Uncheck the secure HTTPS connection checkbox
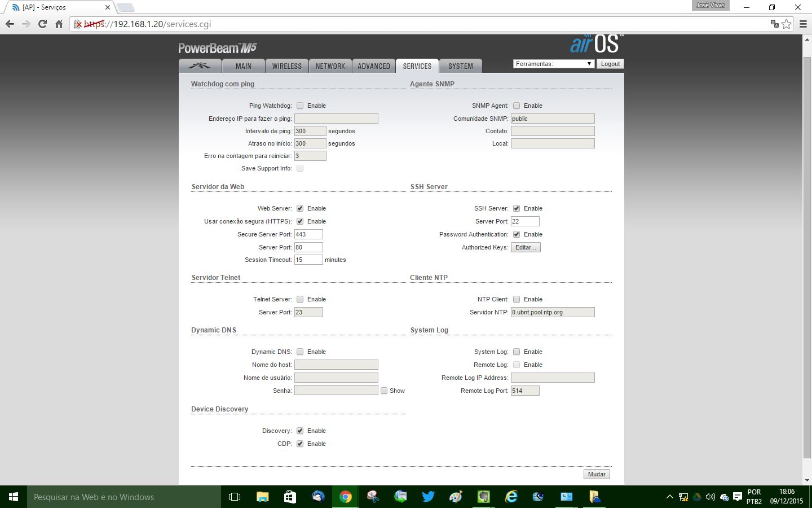The image size is (812, 508). coord(300,221)
